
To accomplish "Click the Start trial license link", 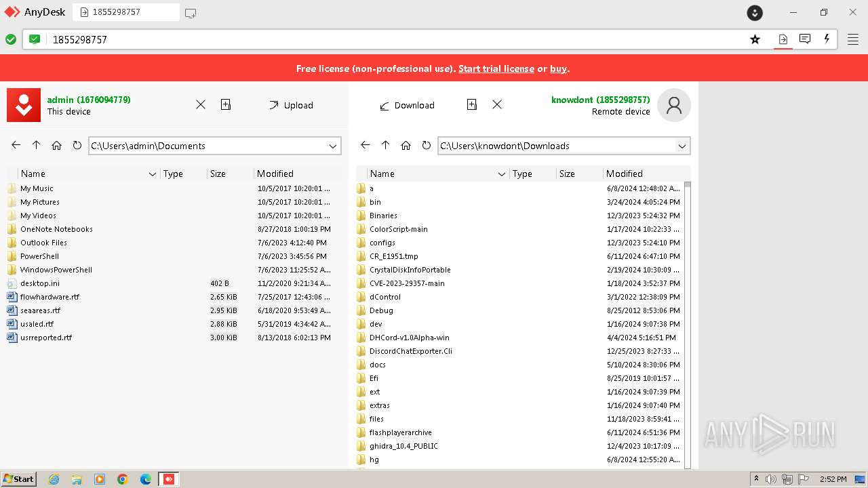I will pos(496,68).
